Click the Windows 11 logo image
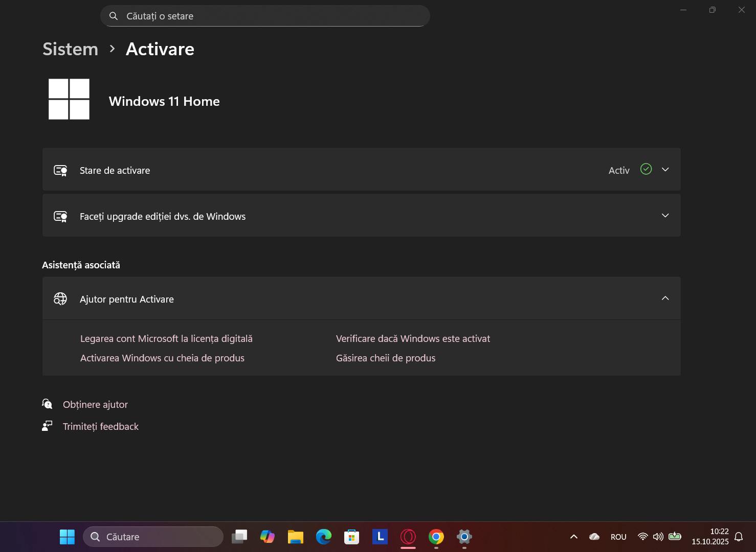The image size is (756, 552). tap(69, 99)
